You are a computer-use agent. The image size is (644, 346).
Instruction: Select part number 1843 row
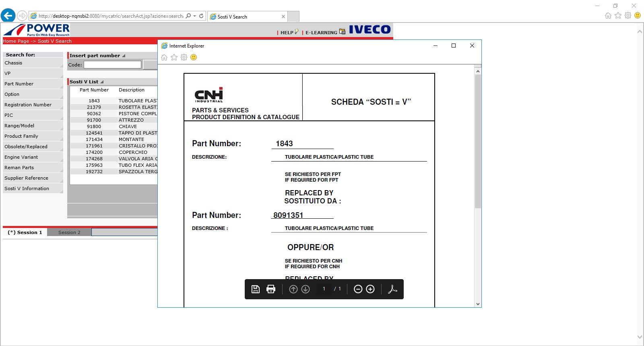tap(114, 101)
